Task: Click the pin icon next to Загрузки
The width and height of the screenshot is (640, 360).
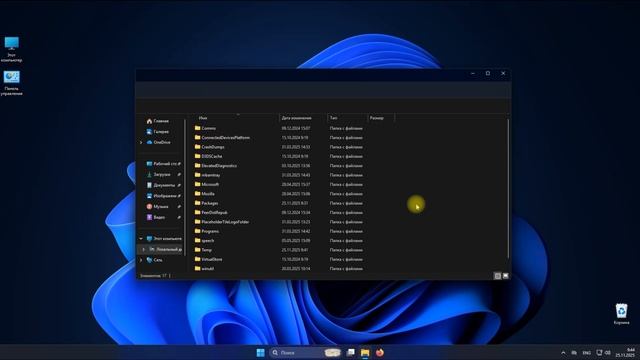Action: click(x=179, y=174)
